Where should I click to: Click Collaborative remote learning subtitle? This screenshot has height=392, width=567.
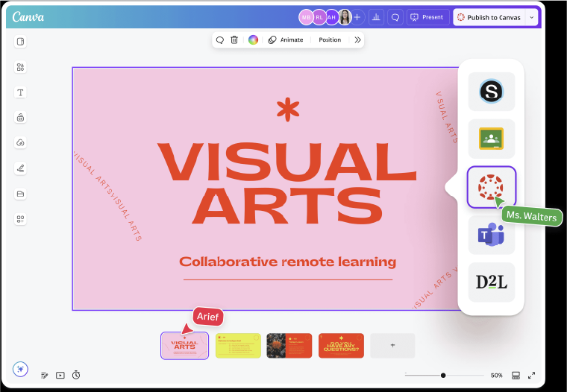[x=288, y=262]
